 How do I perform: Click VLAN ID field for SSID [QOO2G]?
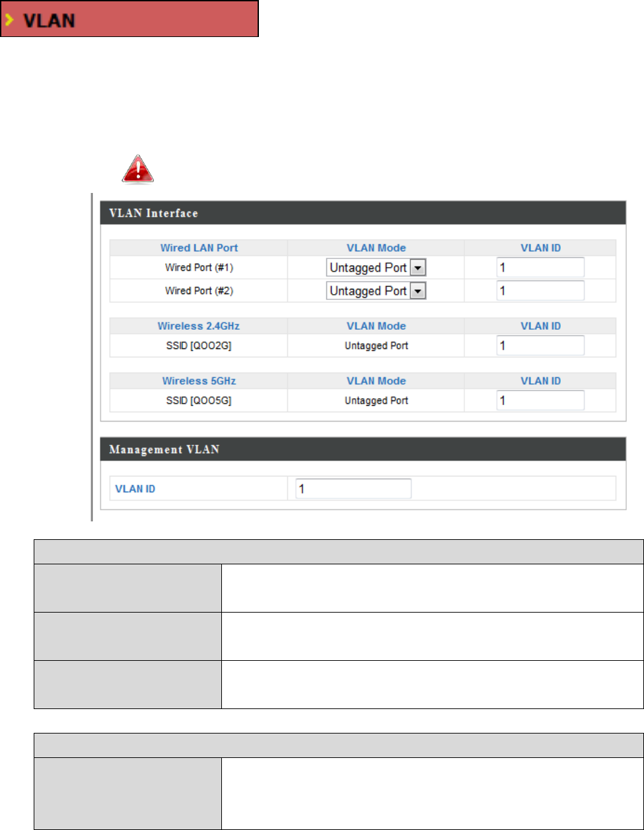coord(540,346)
